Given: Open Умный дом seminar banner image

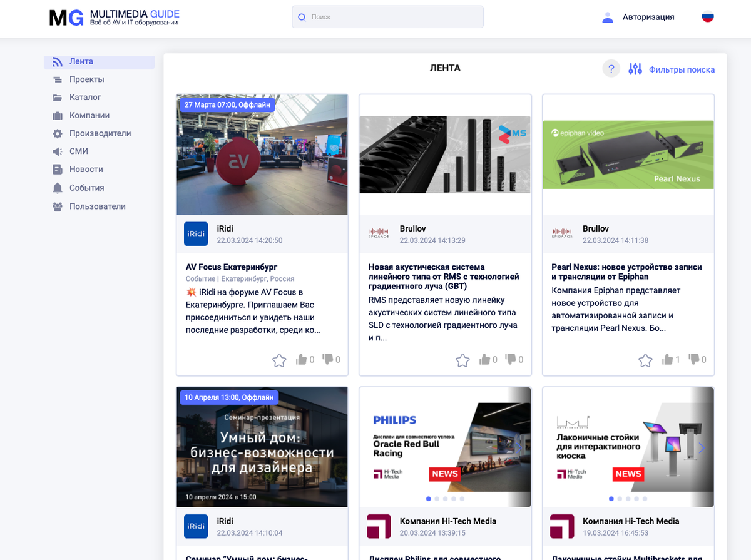Looking at the screenshot, I should 262,447.
